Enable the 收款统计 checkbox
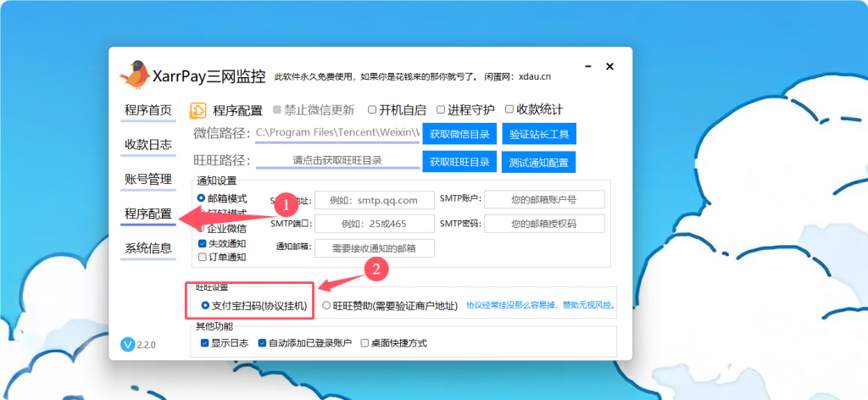868x400 pixels. [509, 109]
